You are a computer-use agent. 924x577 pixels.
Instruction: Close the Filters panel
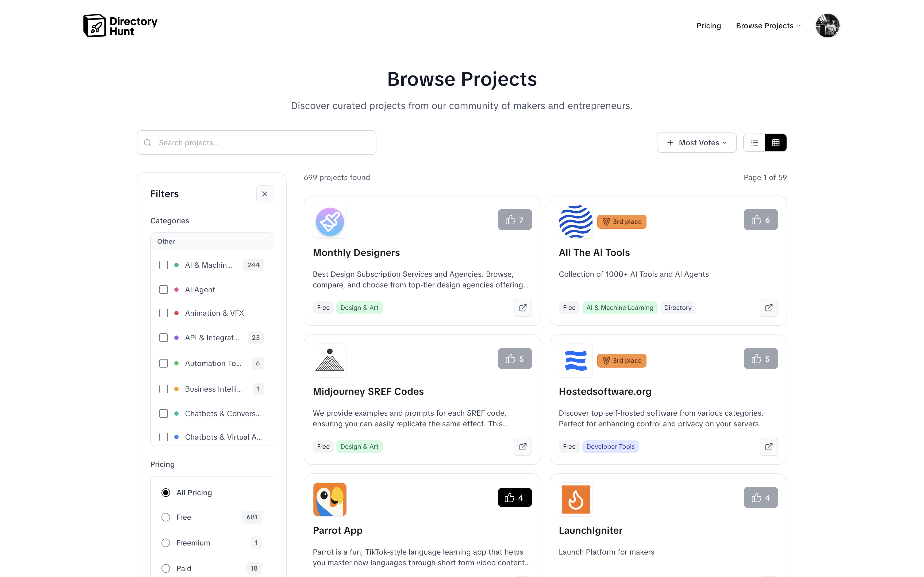(265, 194)
